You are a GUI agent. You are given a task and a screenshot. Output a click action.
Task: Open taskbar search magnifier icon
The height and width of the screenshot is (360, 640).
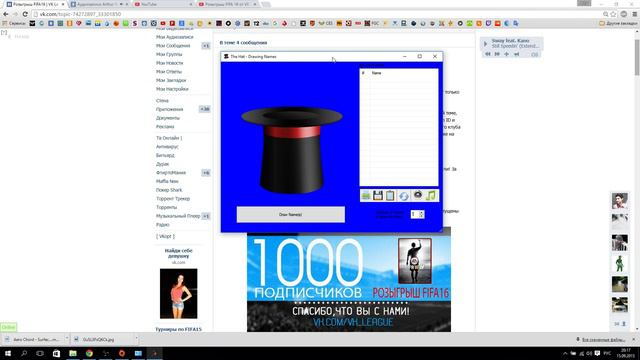click(x=24, y=353)
